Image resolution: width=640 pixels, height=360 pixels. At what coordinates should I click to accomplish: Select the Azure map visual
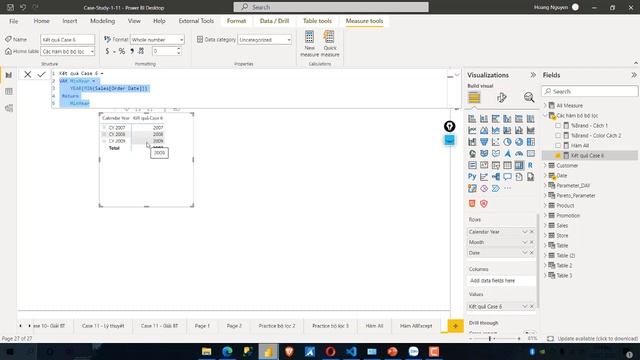pos(507,153)
